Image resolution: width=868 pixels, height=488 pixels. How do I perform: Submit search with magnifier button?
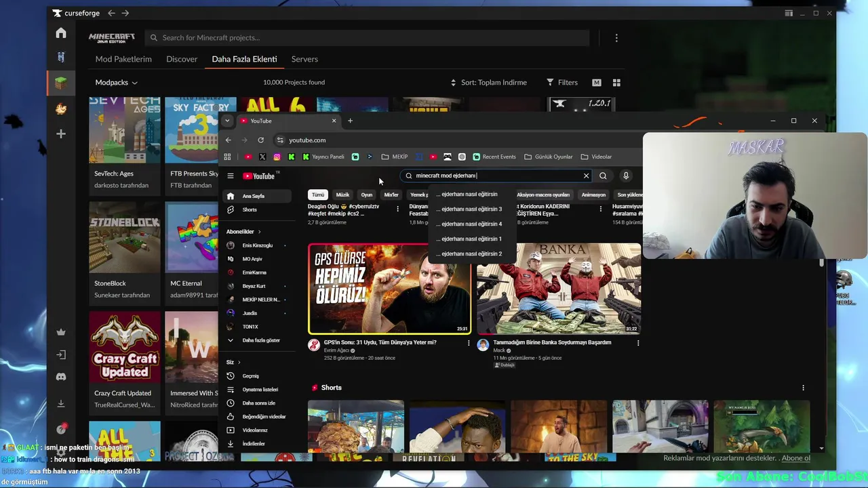pos(603,176)
